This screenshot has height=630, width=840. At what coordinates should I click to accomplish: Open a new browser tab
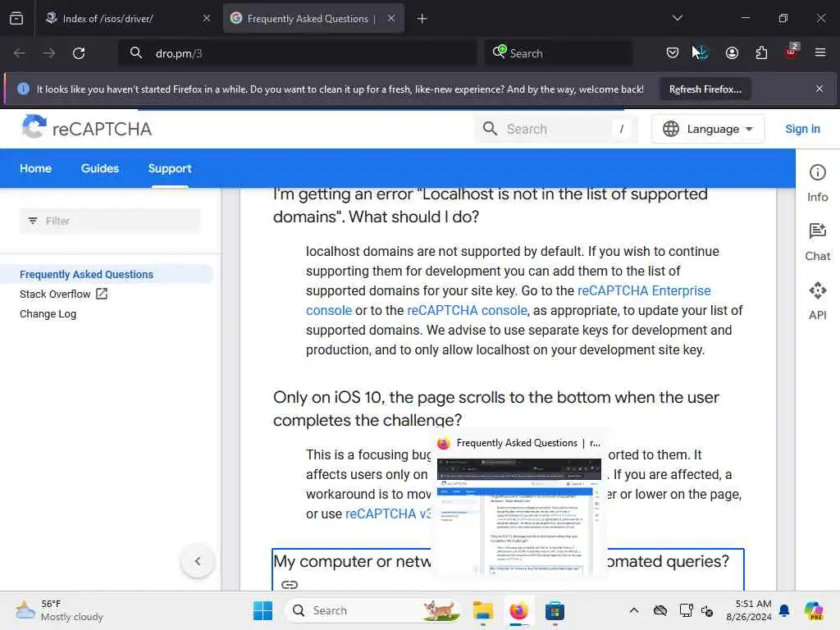click(422, 19)
